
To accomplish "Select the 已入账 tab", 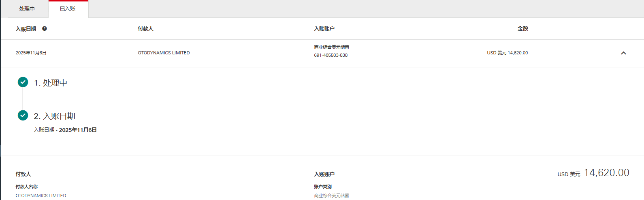I will [x=68, y=9].
